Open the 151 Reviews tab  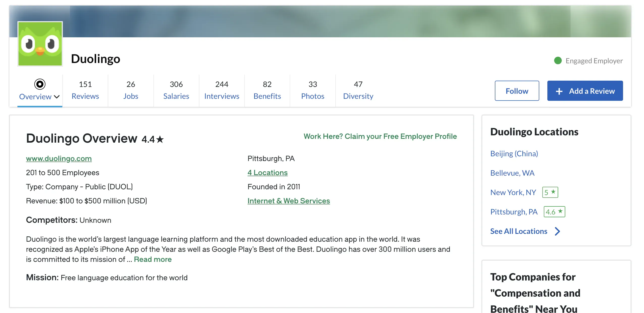point(85,90)
